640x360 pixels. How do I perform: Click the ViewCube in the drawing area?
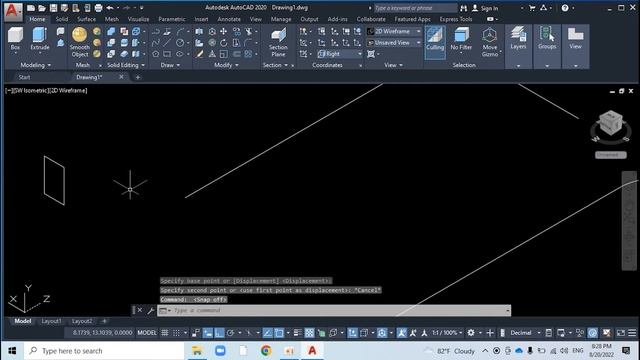click(611, 123)
